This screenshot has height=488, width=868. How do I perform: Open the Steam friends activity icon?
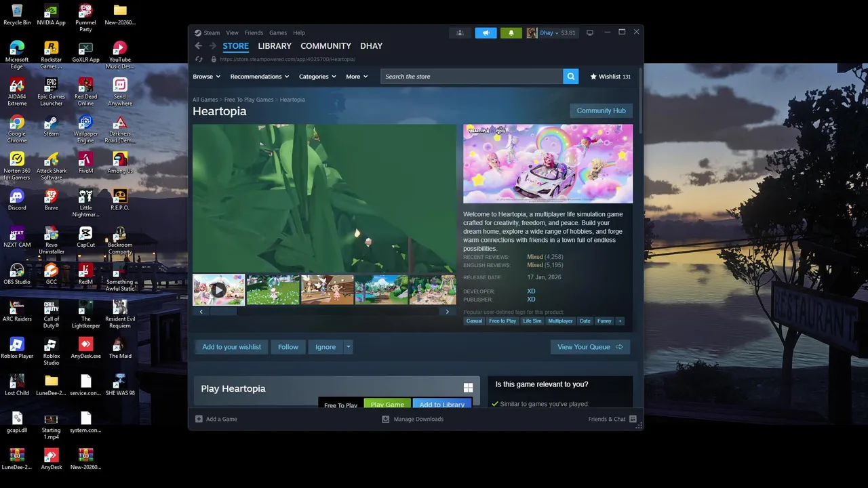point(460,33)
